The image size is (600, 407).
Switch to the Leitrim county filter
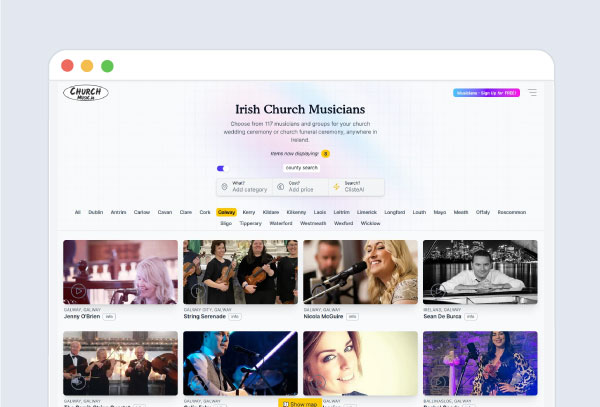pos(342,212)
